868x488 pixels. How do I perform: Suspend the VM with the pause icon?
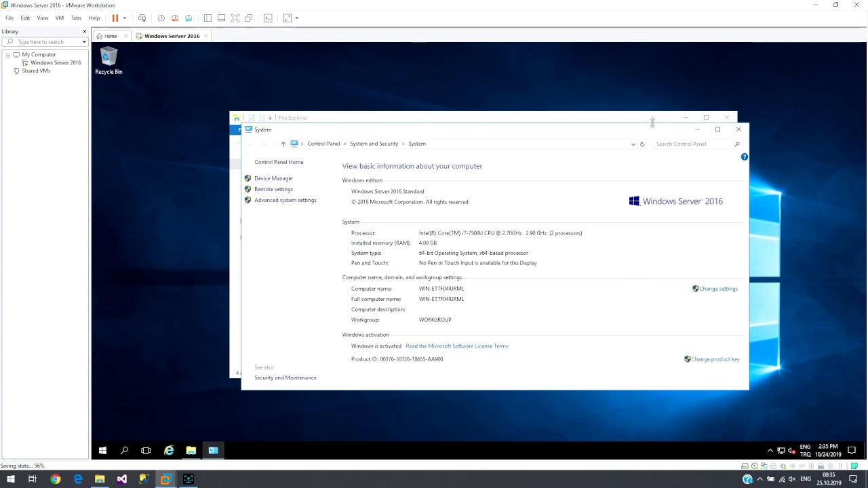pyautogui.click(x=115, y=18)
